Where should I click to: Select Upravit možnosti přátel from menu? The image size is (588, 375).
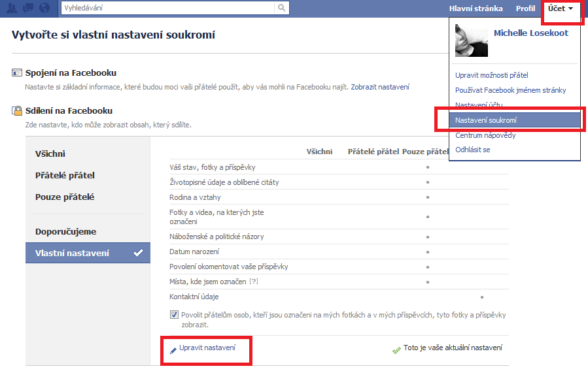[x=492, y=75]
